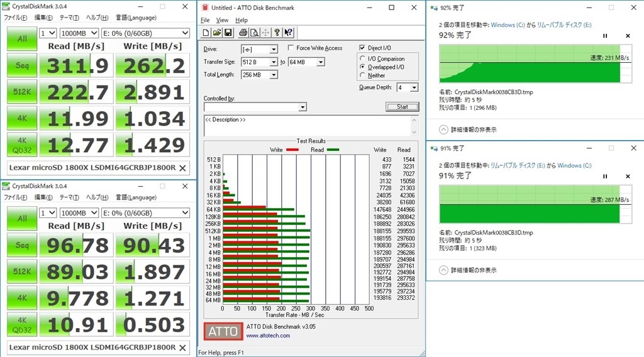Open 編集 menu in bottom CrystalDiskMark

43,197
